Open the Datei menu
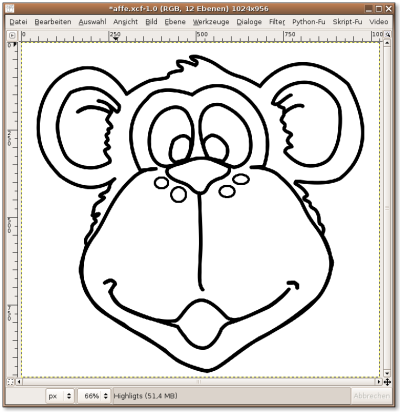 point(18,22)
